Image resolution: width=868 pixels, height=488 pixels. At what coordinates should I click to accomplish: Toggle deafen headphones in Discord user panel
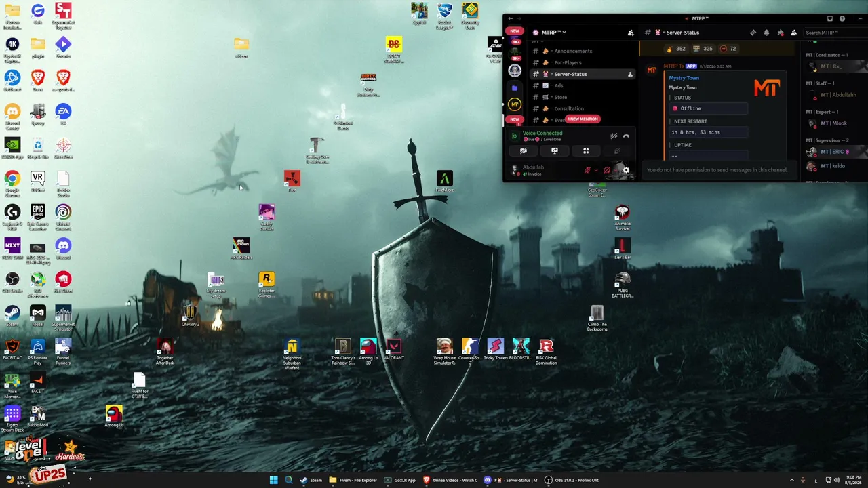[x=607, y=170]
